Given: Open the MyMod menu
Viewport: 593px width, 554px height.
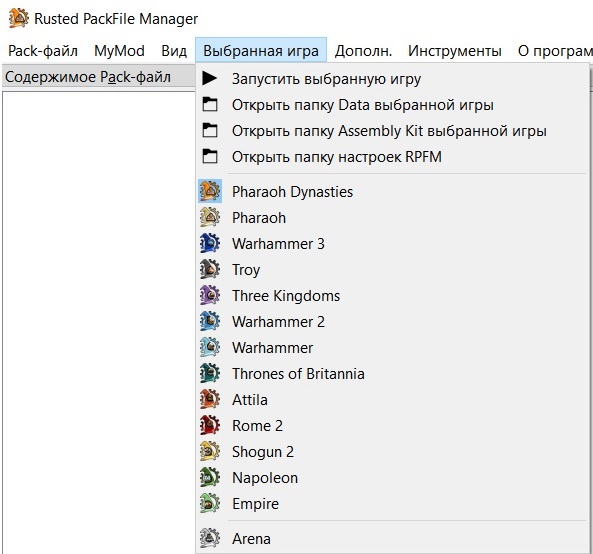Looking at the screenshot, I should (120, 51).
